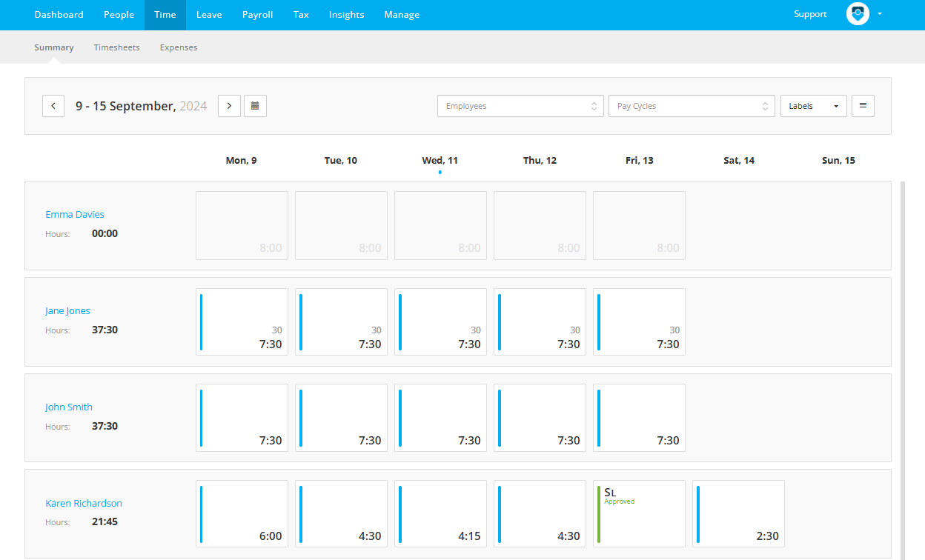The width and height of the screenshot is (925, 560).
Task: Switch to the Timesheets tab
Action: point(116,47)
